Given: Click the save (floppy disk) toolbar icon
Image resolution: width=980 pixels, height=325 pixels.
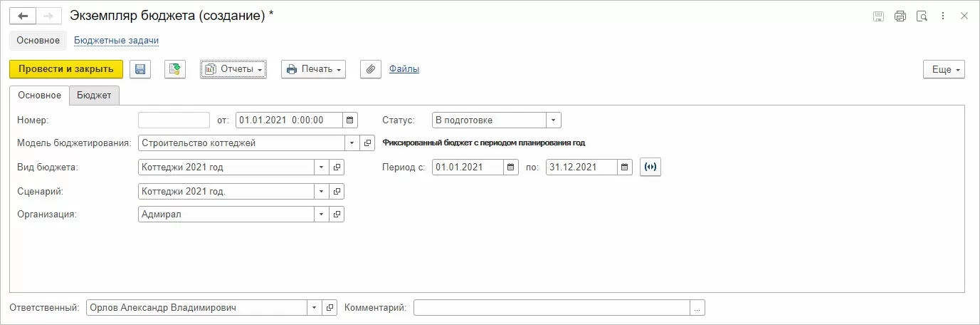Looking at the screenshot, I should click(140, 69).
